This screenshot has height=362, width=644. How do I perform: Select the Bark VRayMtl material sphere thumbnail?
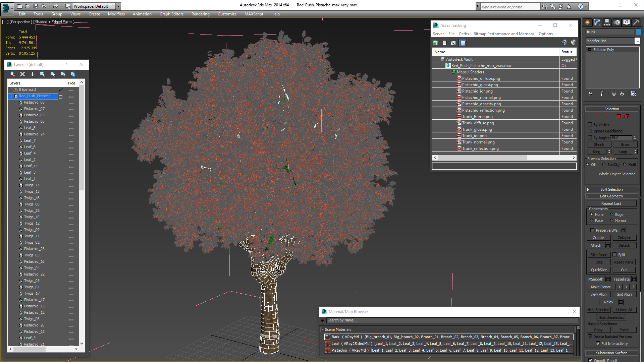click(328, 337)
